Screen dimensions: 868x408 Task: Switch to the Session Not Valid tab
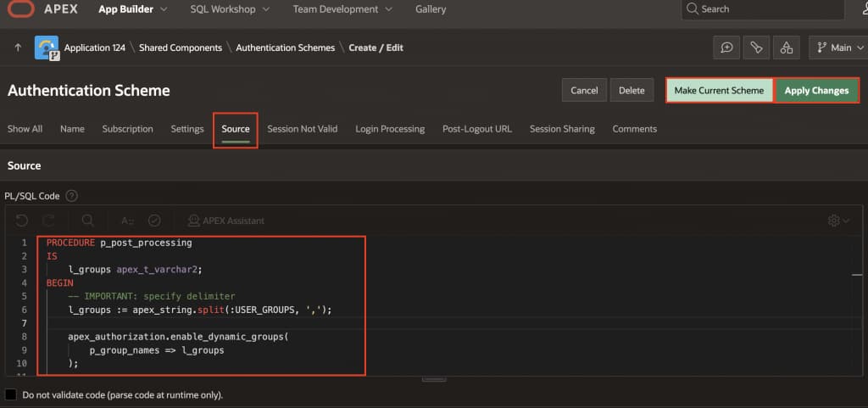click(x=302, y=129)
